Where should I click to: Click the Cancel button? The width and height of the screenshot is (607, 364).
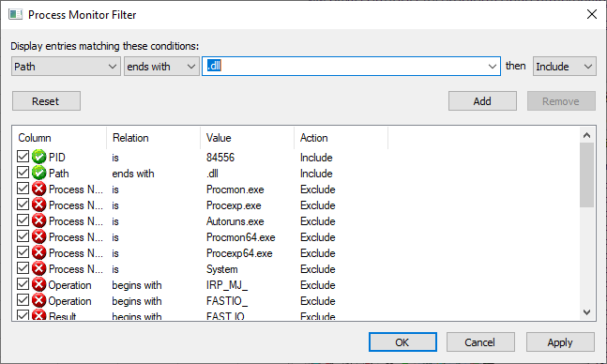tap(480, 342)
